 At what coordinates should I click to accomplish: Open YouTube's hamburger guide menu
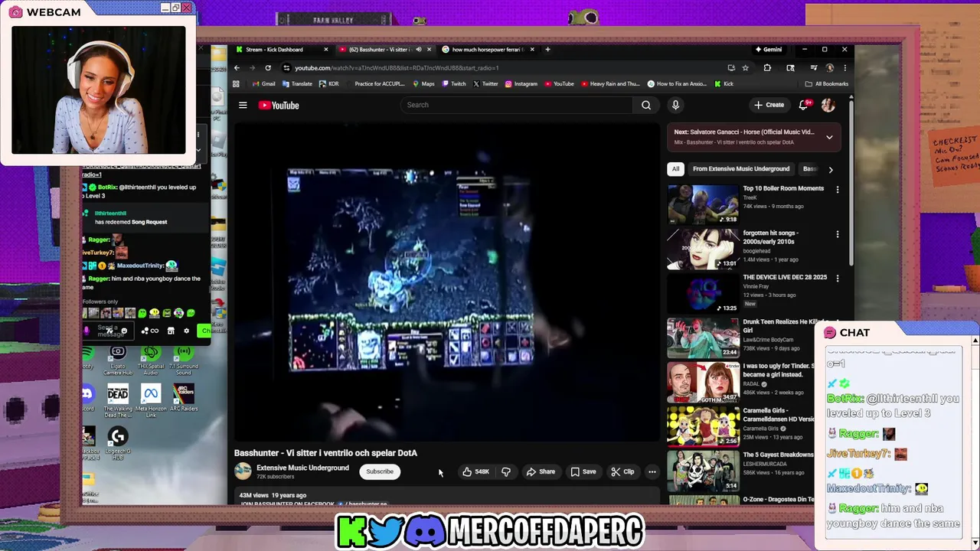point(243,105)
